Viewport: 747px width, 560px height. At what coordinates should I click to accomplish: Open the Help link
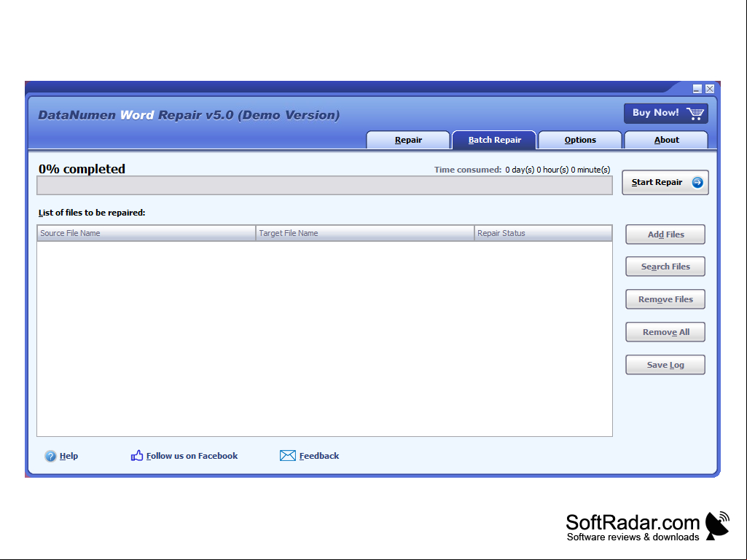coord(69,456)
